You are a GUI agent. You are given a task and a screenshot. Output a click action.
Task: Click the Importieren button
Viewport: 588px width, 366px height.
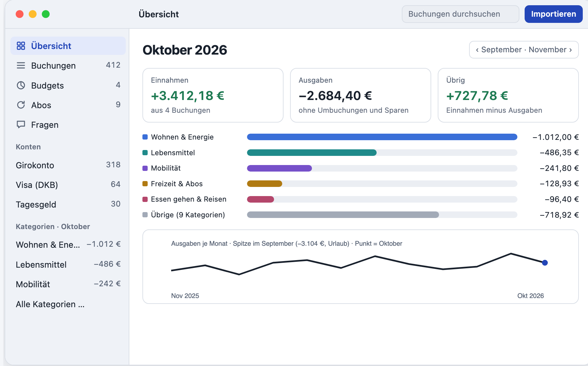553,14
